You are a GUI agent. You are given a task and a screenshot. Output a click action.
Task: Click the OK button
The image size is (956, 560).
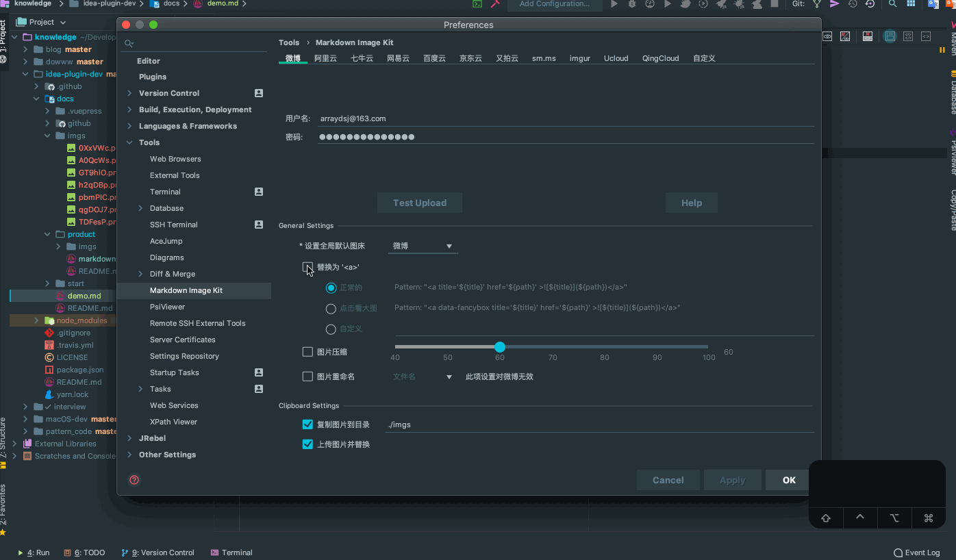[789, 480]
